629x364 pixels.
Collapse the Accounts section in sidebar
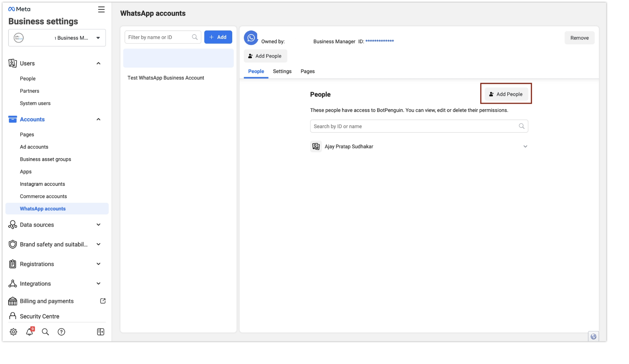pos(98,119)
